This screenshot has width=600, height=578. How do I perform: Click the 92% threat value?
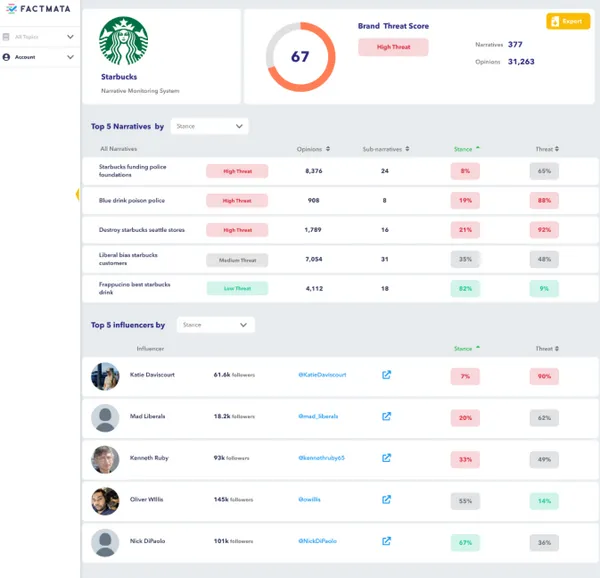(x=544, y=230)
